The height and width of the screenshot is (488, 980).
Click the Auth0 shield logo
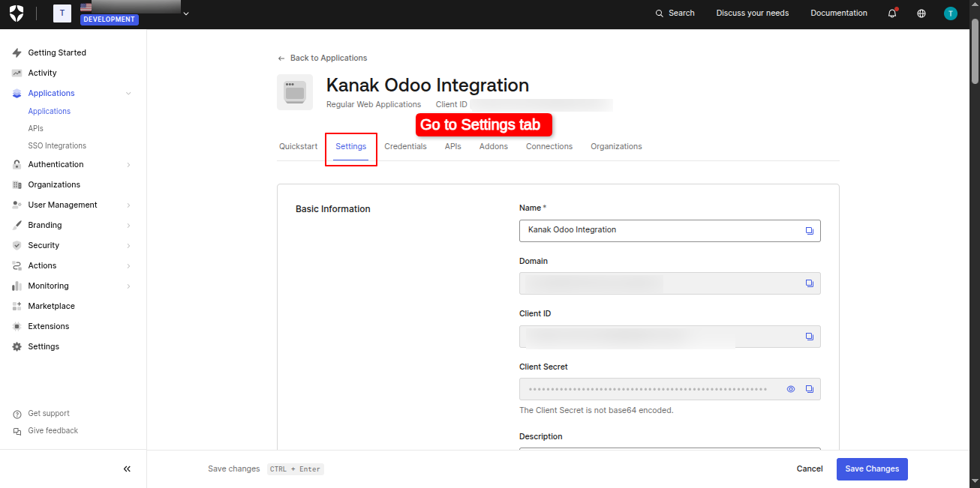[17, 13]
